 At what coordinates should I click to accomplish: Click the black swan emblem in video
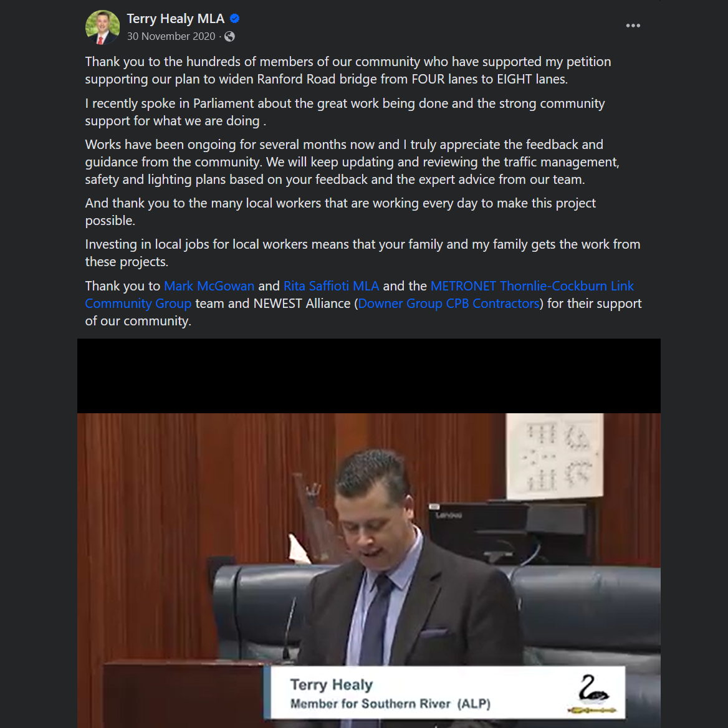coord(593,694)
